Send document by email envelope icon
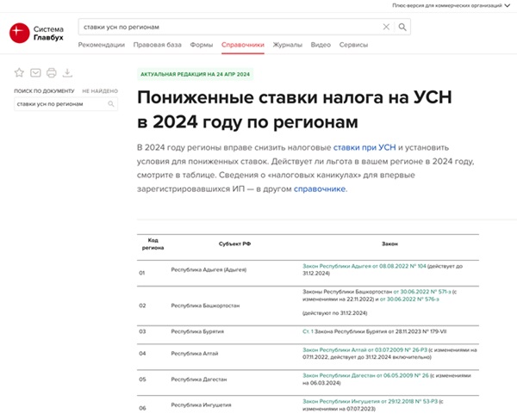This screenshot has width=517, height=420. click(x=35, y=72)
